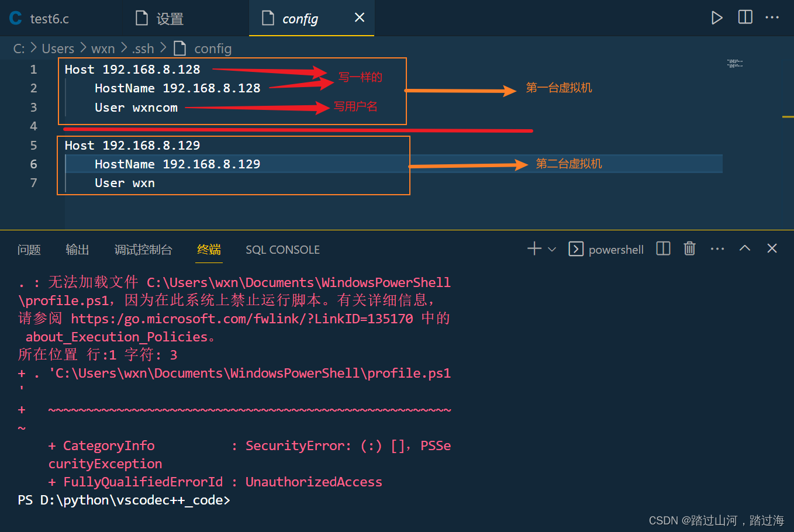
Task: Click "CategoryInfo" in terminal output
Action: 109,446
